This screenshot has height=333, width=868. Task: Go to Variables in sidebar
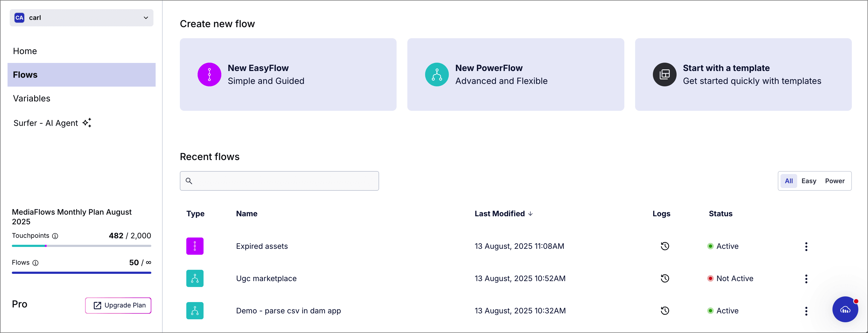click(x=32, y=98)
